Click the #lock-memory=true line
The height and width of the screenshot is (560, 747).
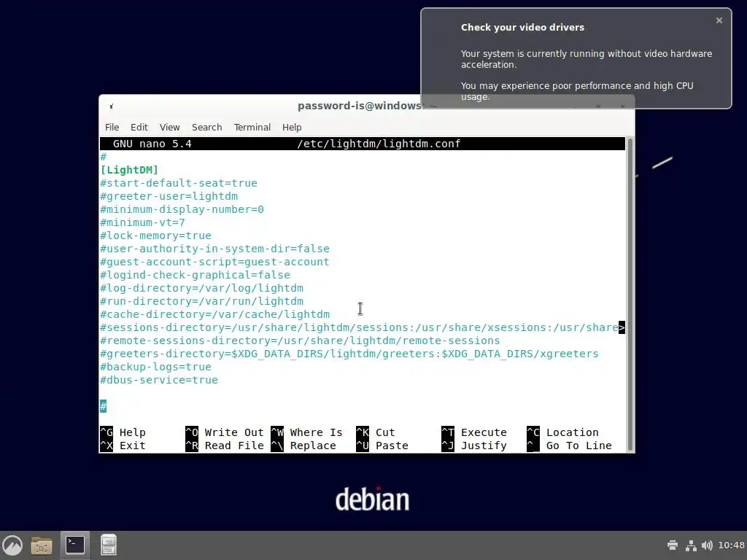tap(156, 236)
